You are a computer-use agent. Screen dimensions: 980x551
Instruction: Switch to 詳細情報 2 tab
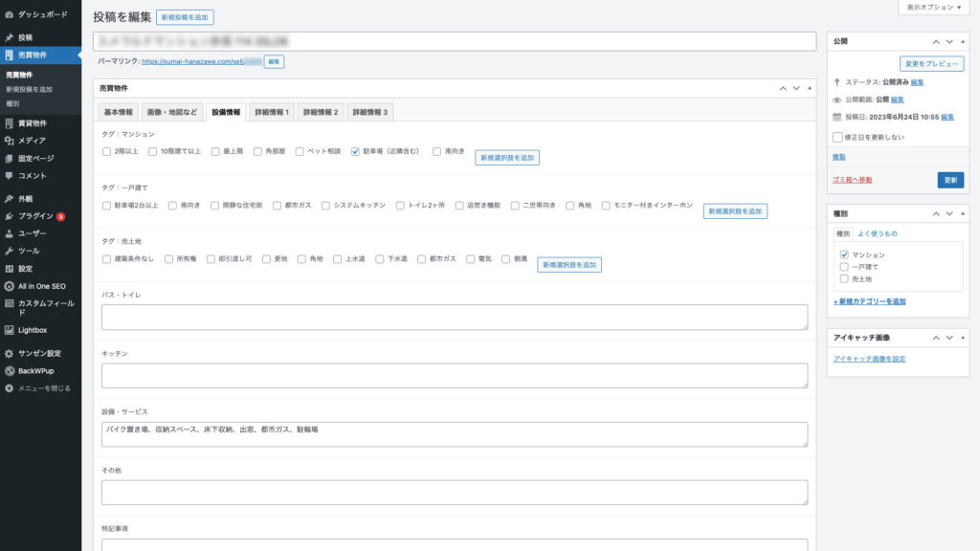[321, 112]
